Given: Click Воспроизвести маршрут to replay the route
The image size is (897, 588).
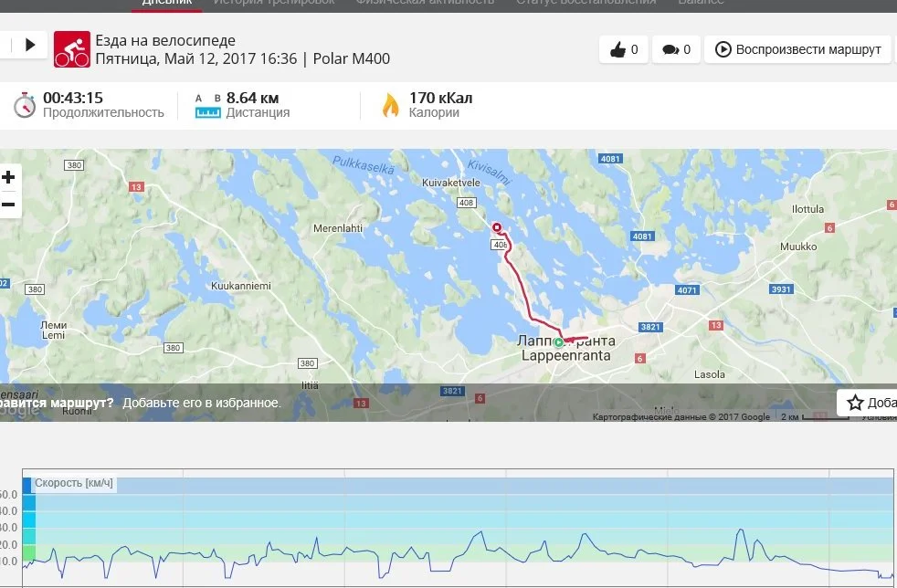Looking at the screenshot, I should [x=797, y=50].
